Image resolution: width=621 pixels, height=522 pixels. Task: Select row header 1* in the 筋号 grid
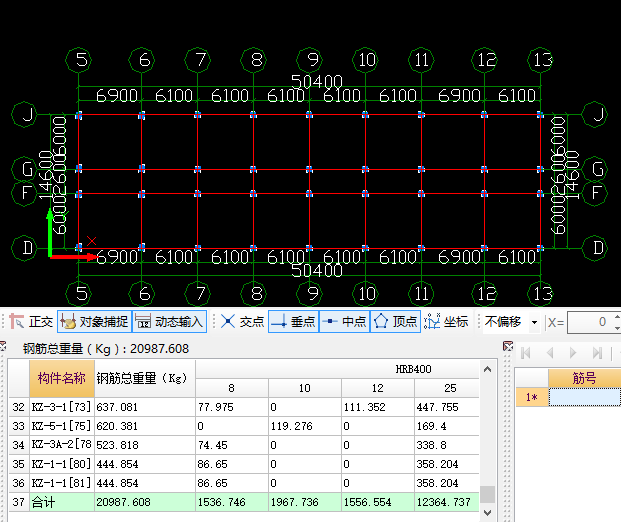point(531,397)
